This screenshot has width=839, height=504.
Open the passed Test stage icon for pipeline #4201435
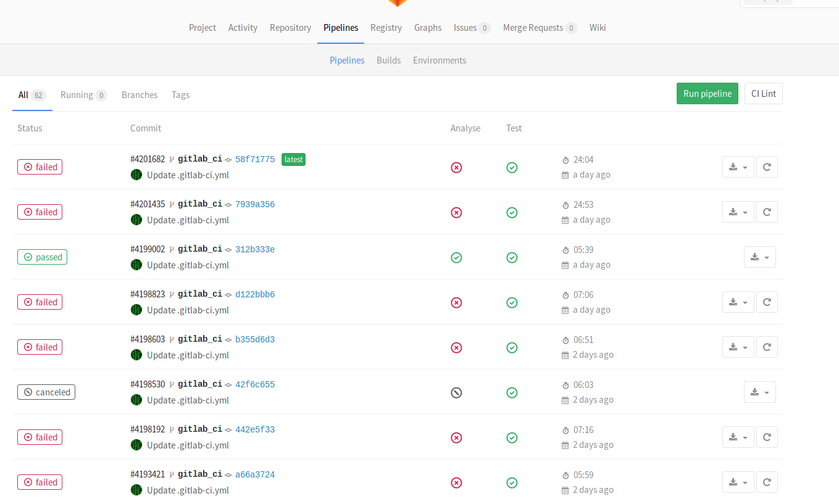coord(512,212)
